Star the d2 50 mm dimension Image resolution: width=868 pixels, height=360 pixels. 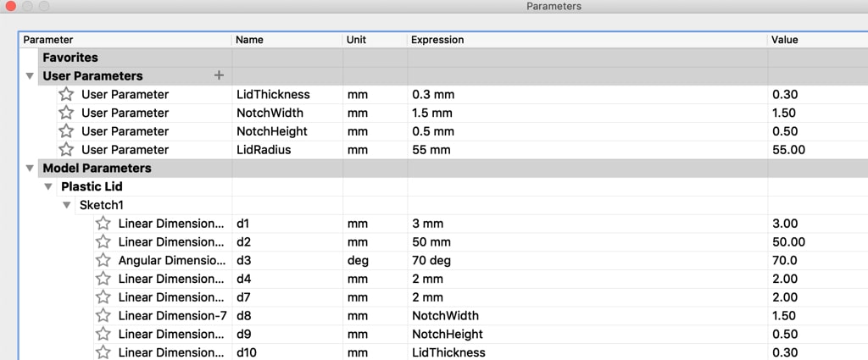(103, 241)
